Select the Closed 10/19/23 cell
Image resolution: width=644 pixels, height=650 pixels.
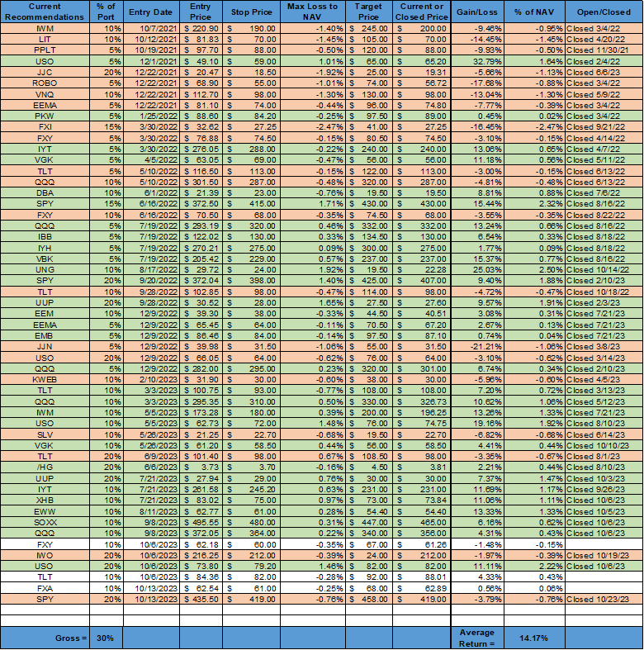(604, 555)
